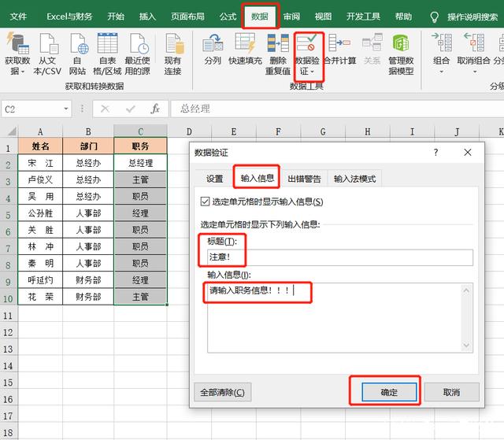Open the 出错警告 dialog tab
Viewport: 504px width, 440px height.
tap(304, 179)
